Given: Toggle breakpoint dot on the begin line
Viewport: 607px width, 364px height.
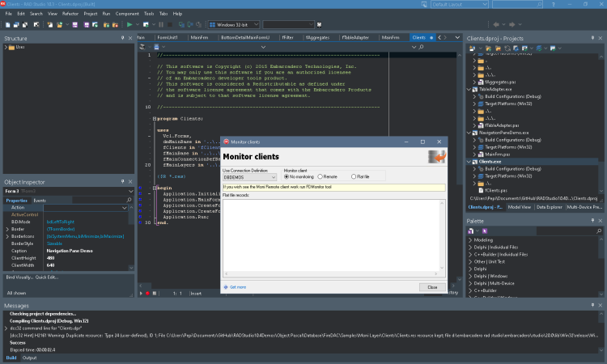Looking at the screenshot, I should tap(140, 188).
